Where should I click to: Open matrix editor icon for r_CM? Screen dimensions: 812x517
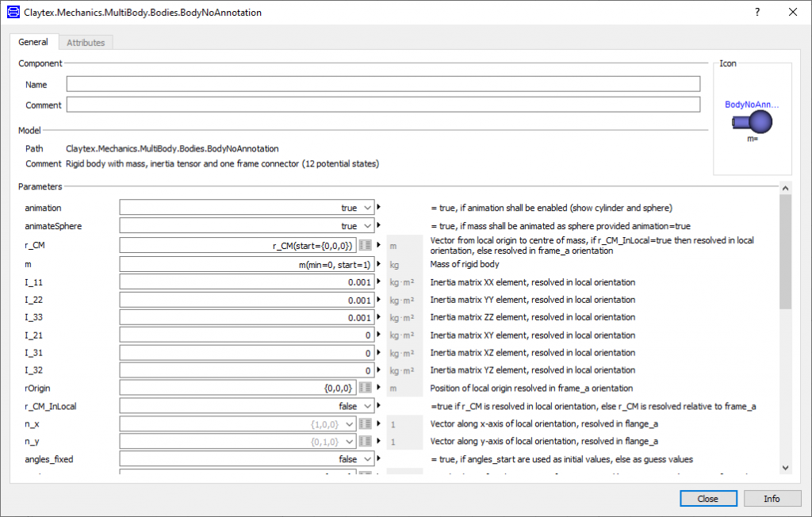(365, 245)
